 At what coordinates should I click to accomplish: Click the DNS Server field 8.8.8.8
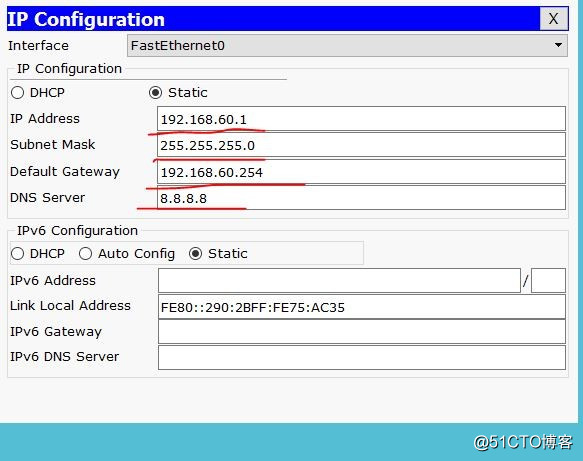pyautogui.click(x=361, y=198)
